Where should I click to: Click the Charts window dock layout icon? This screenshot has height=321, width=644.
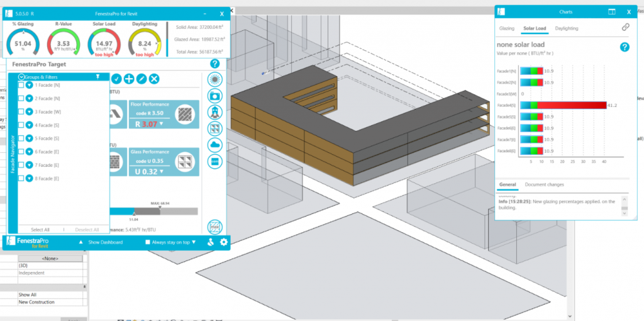(x=611, y=12)
